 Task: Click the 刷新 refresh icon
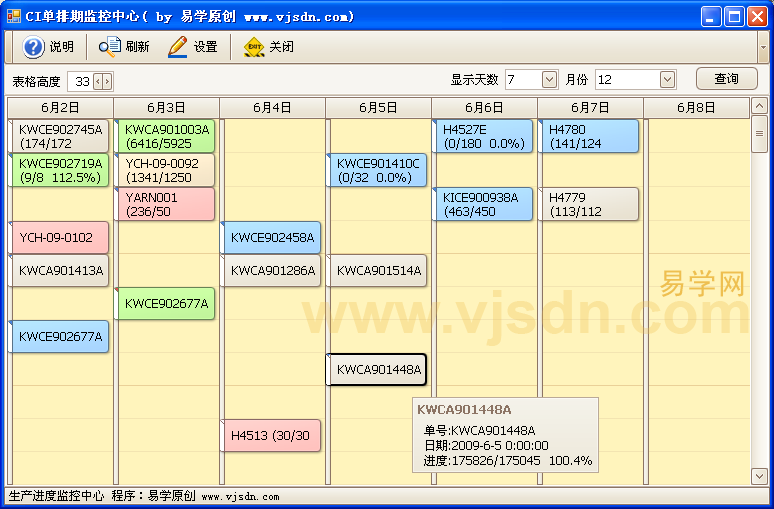pos(109,47)
